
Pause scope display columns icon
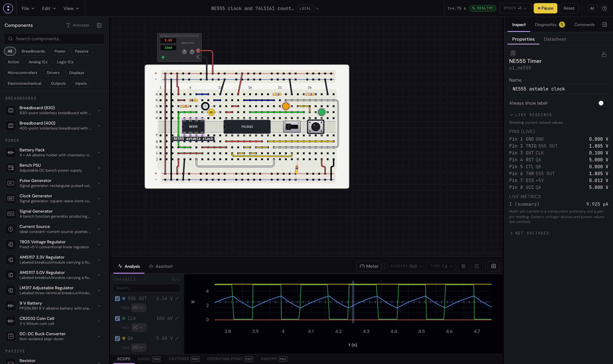[463, 266]
